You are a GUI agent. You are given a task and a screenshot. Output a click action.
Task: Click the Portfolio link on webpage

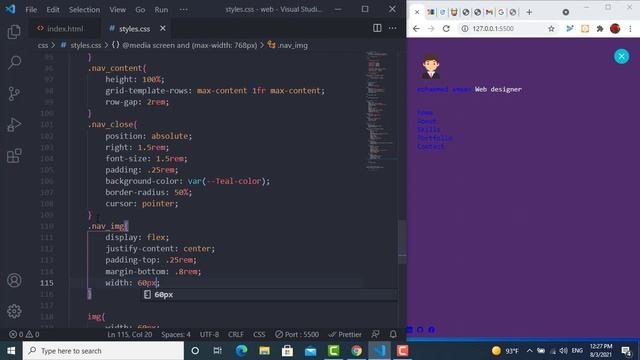[x=435, y=138]
